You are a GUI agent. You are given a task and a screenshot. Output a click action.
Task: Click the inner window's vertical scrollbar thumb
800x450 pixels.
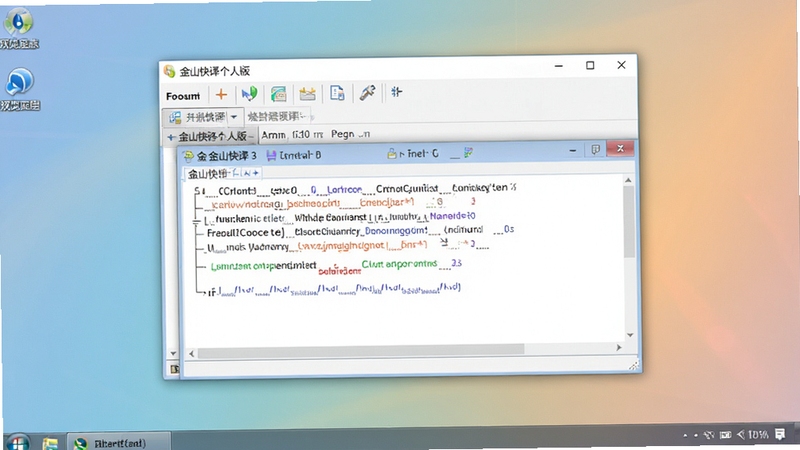(x=629, y=221)
